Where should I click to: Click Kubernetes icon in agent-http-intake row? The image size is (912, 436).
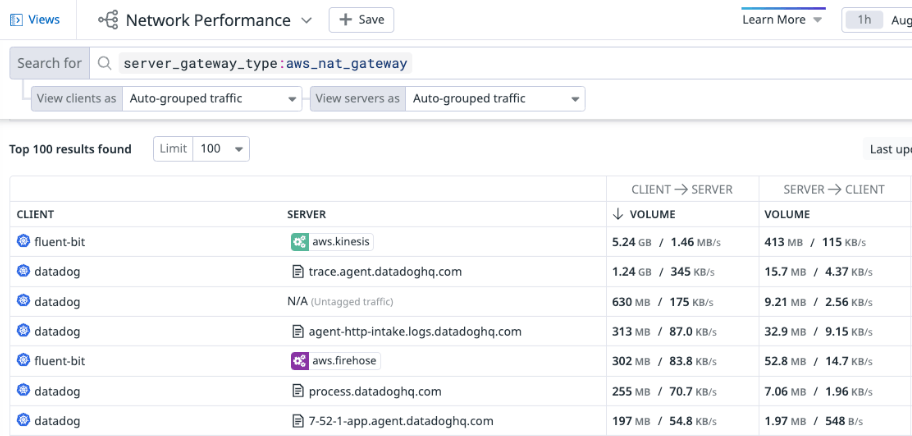click(23, 331)
